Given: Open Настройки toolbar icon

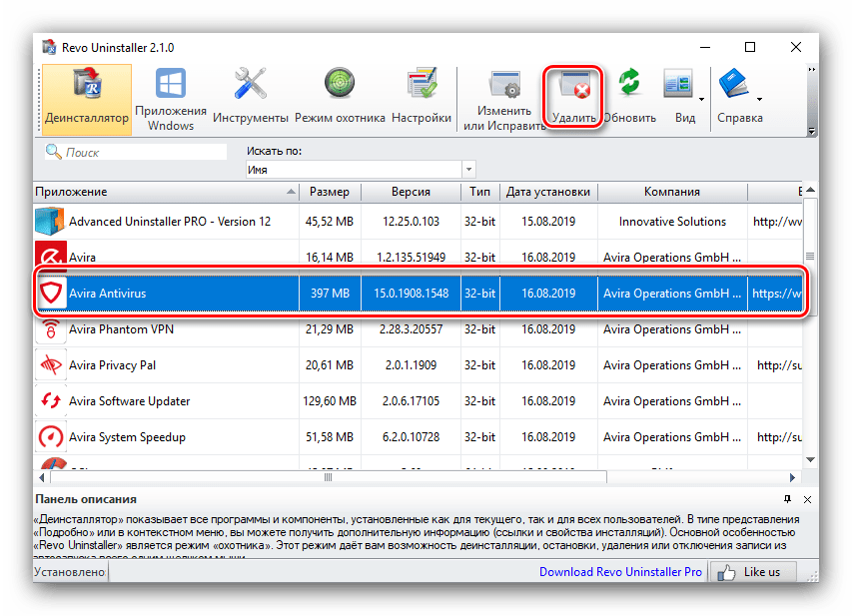Looking at the screenshot, I should 422,84.
